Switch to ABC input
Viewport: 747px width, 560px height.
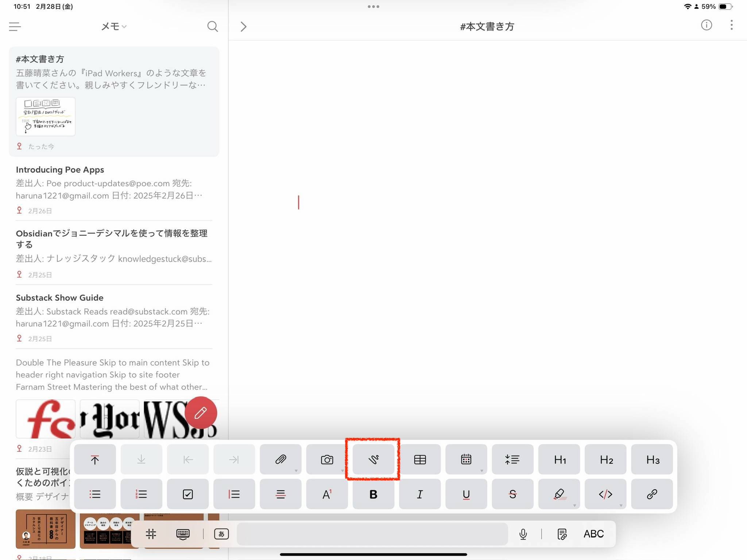click(593, 534)
